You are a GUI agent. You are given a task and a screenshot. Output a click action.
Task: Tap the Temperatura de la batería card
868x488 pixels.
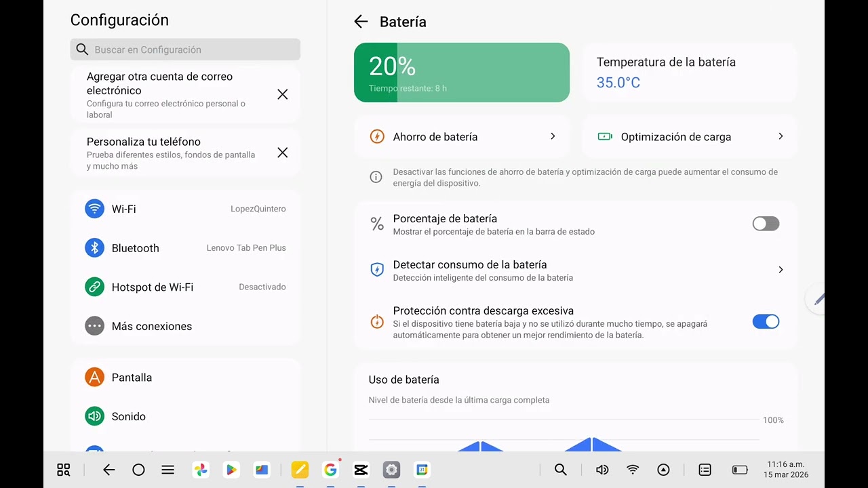(x=690, y=73)
